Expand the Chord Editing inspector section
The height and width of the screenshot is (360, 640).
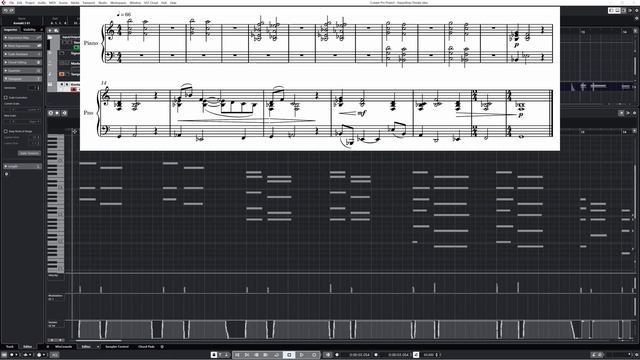click(22, 62)
